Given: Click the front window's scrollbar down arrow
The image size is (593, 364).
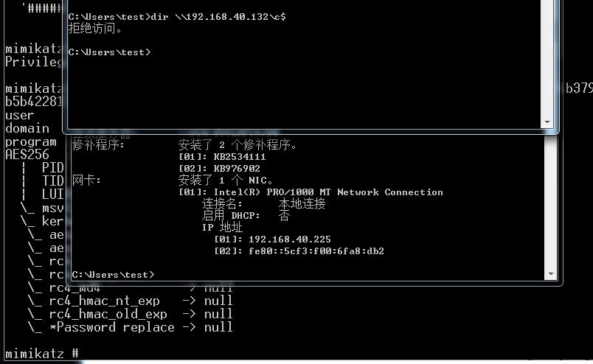Looking at the screenshot, I should click(x=547, y=122).
